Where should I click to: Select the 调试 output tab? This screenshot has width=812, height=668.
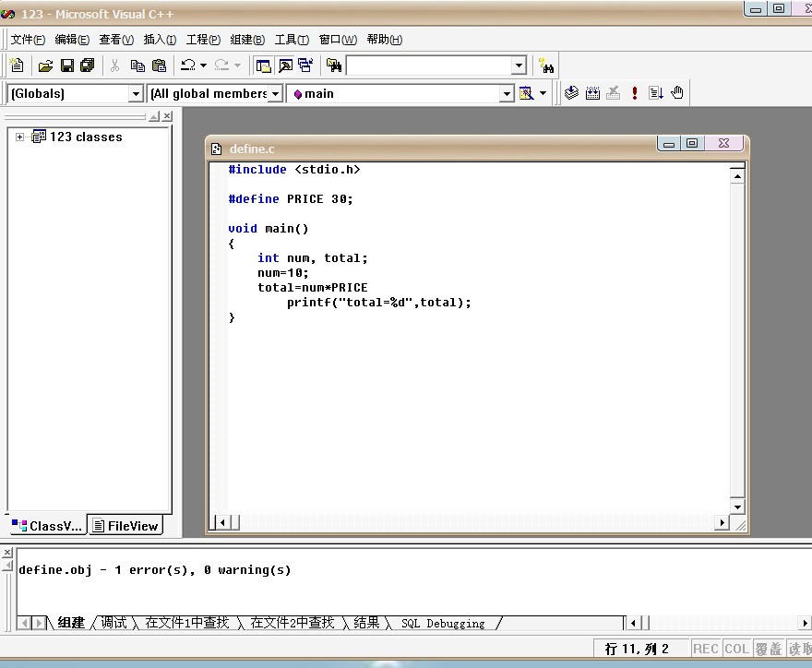(113, 623)
